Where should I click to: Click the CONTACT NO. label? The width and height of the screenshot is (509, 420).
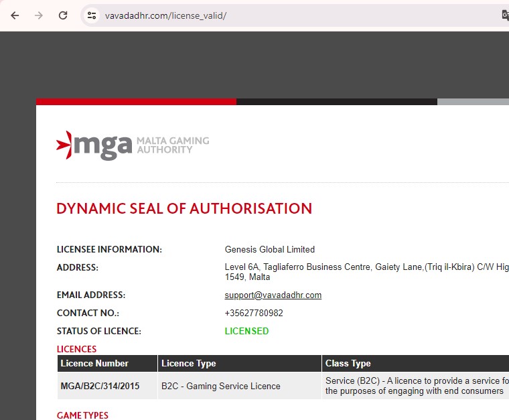click(x=88, y=313)
